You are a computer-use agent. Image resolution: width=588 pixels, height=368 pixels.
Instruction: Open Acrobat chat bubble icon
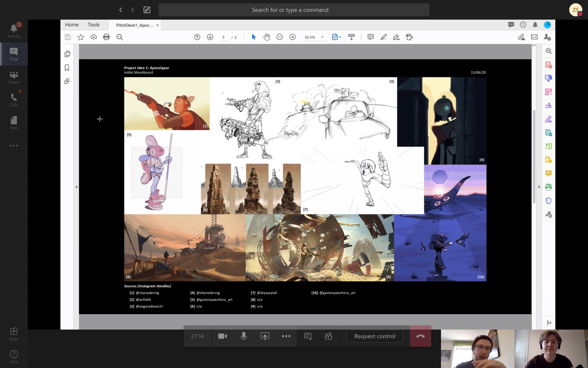[511, 25]
